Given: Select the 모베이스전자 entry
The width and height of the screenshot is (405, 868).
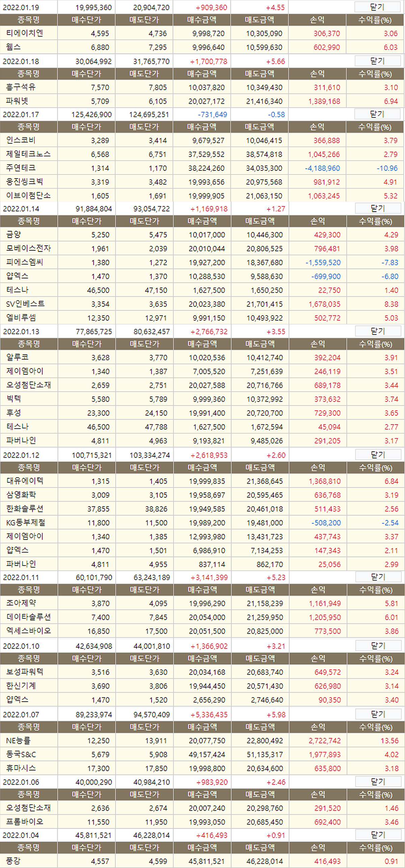Looking at the screenshot, I should (29, 248).
